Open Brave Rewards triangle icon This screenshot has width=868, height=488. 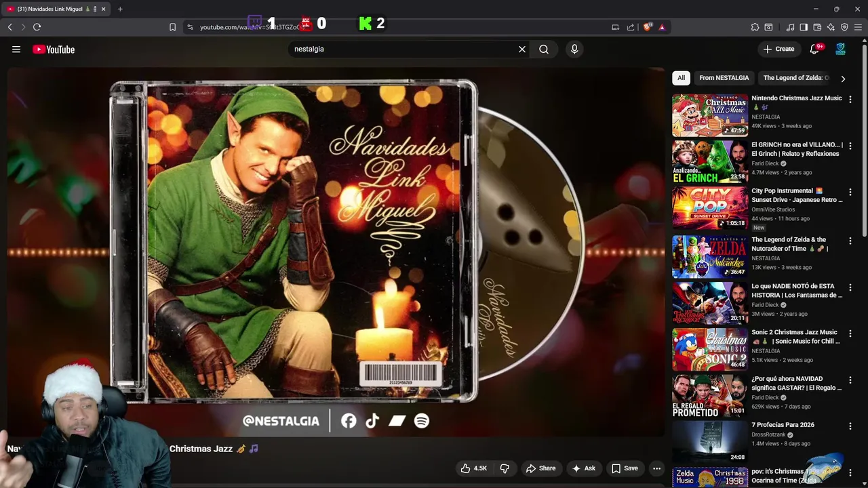coord(662,27)
